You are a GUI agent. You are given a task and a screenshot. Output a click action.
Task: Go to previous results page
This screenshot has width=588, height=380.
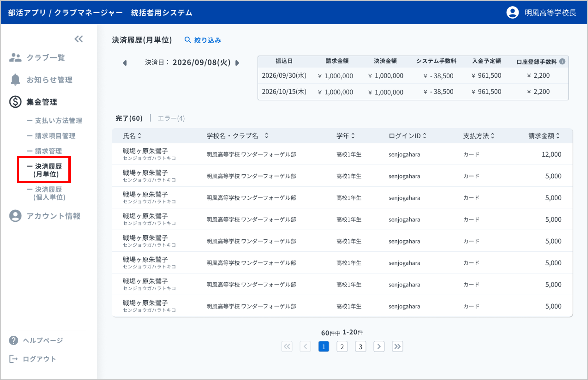point(305,347)
